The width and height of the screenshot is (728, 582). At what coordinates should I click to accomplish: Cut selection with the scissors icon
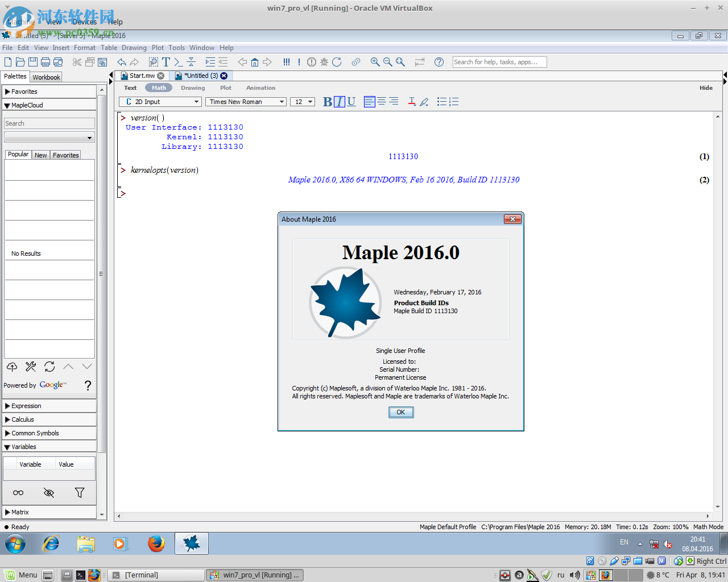point(77,62)
